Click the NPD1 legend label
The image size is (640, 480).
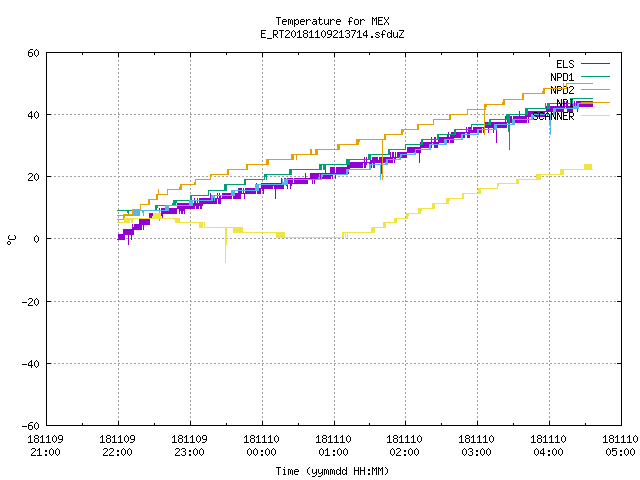tap(562, 77)
